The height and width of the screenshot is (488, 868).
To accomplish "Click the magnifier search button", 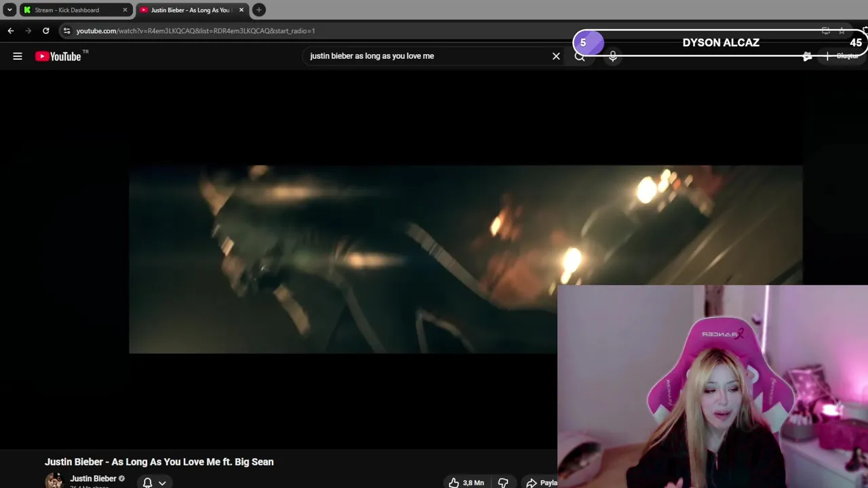I will coord(580,57).
